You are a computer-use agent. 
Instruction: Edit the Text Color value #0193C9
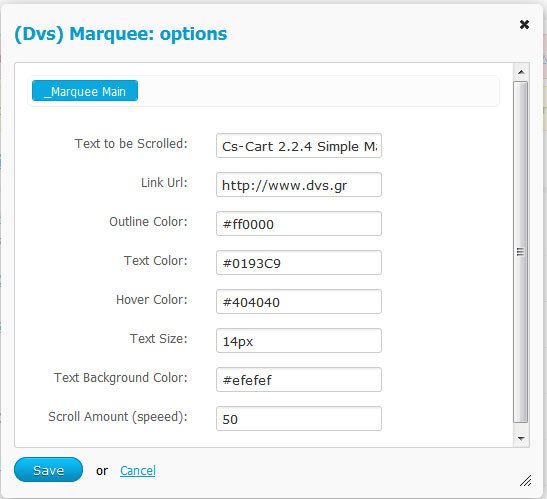tap(299, 262)
